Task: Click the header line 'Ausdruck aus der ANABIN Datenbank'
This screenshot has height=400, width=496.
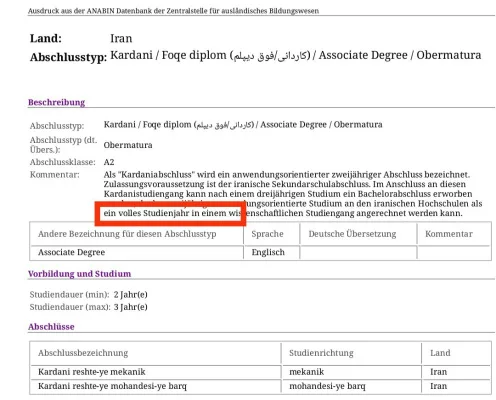Action: pos(173,11)
